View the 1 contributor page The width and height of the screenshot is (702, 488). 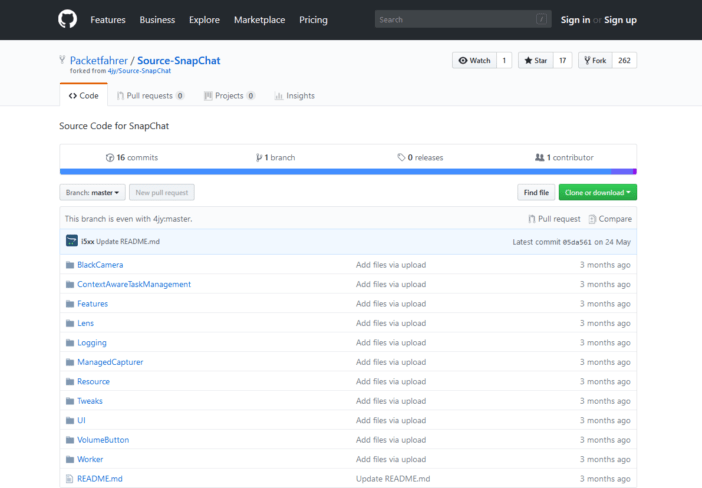click(564, 158)
